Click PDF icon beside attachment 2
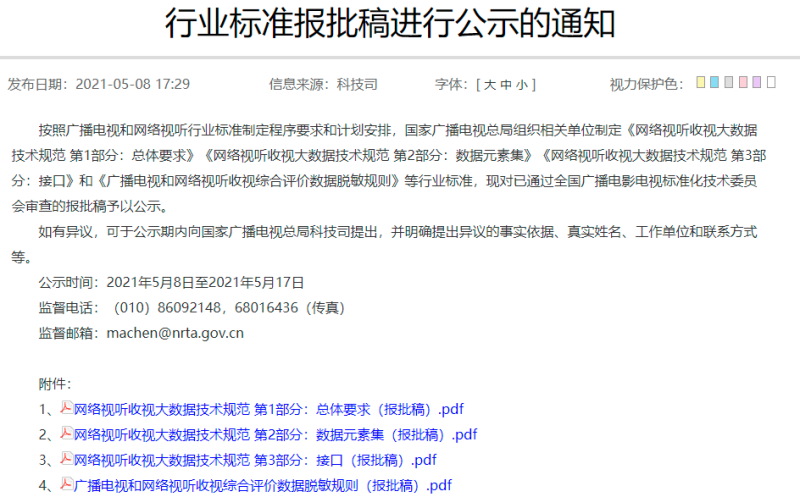The height and width of the screenshot is (497, 800). (x=67, y=433)
